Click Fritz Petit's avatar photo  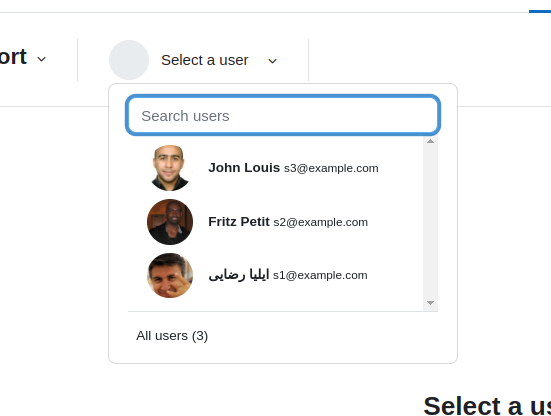[x=170, y=222]
